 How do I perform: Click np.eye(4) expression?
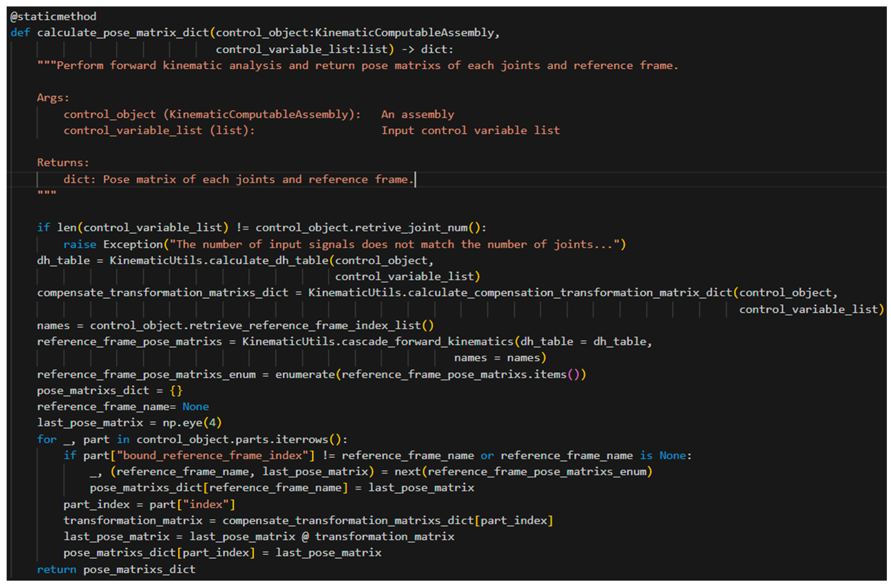(x=192, y=423)
